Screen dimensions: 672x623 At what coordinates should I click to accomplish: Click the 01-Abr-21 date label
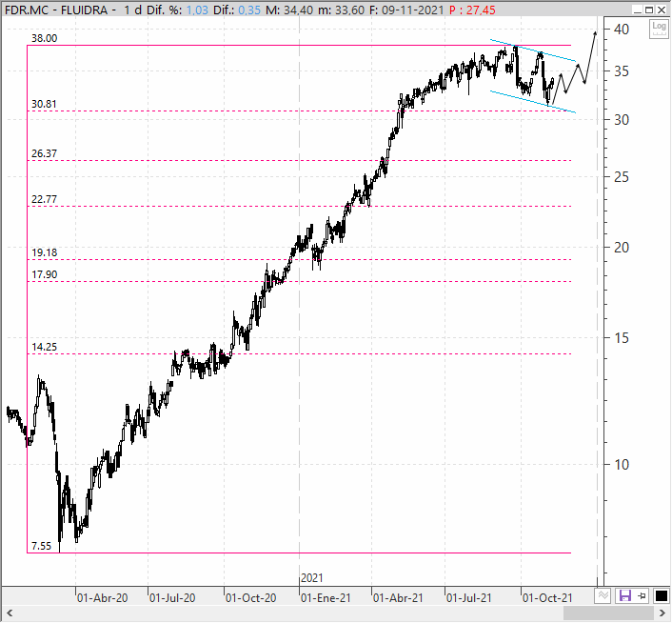(398, 597)
